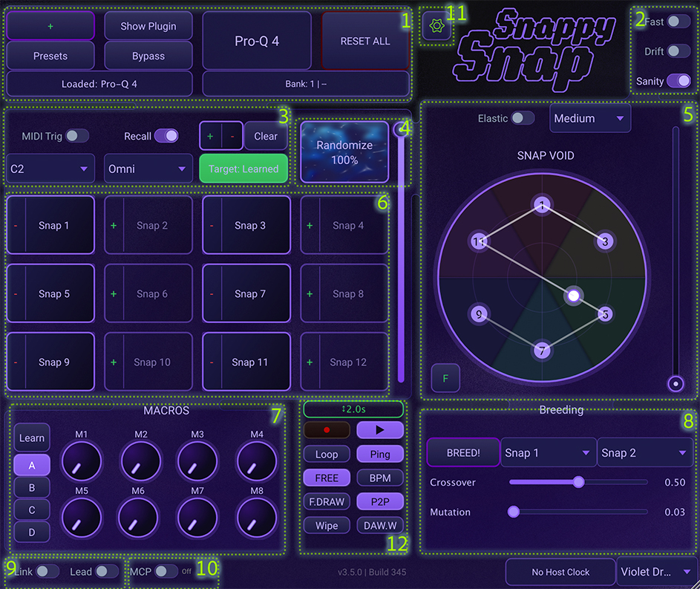This screenshot has width=700, height=589.
Task: Enable the Sanity toggle
Action: coord(680,82)
